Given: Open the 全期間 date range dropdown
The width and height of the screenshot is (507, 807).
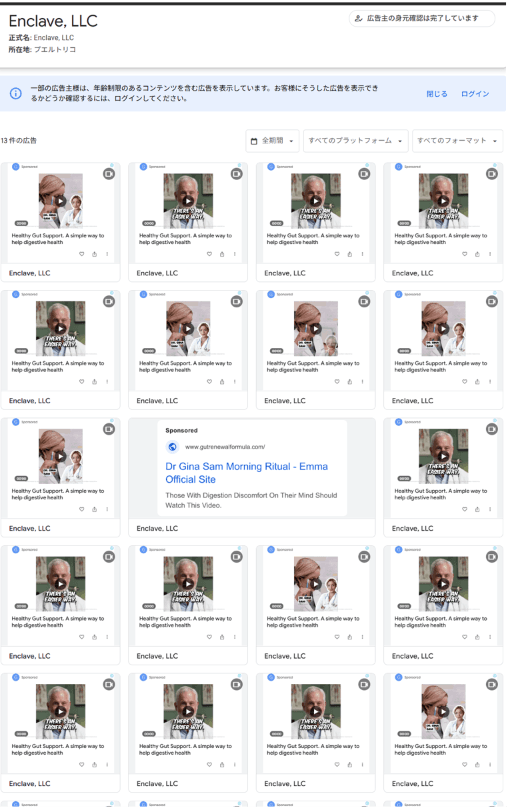Looking at the screenshot, I should click(272, 141).
